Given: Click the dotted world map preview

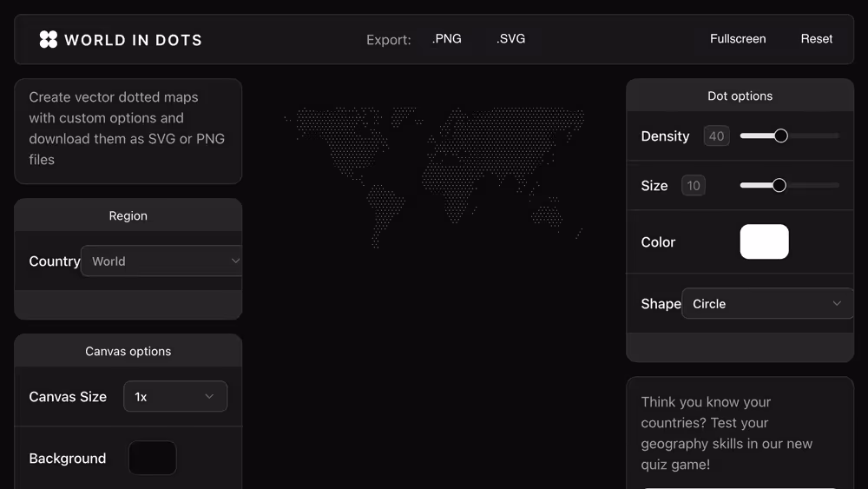Looking at the screenshot, I should point(434,174).
